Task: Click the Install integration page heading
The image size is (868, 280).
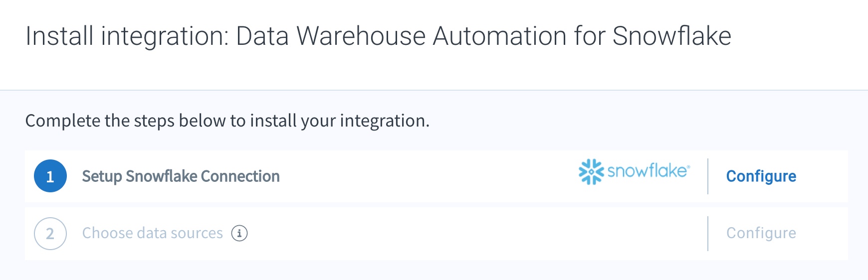Action: pyautogui.click(x=378, y=36)
